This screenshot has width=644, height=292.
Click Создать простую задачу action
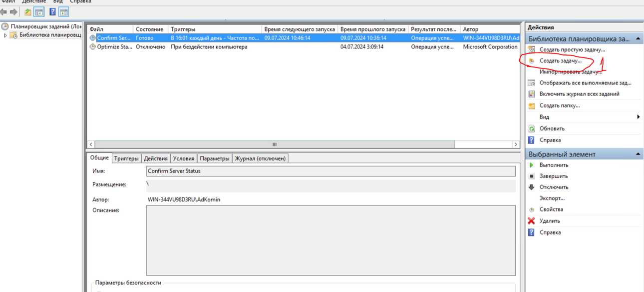(x=572, y=49)
